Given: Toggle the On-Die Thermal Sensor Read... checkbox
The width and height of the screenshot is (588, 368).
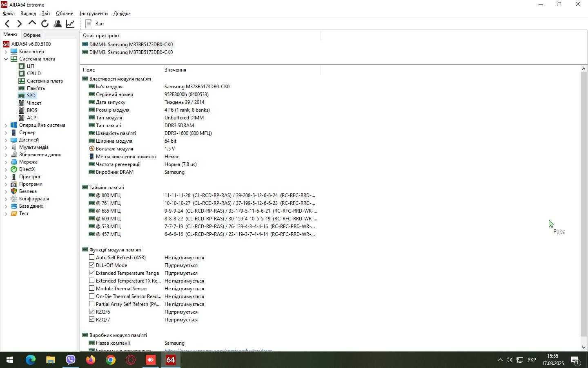Looking at the screenshot, I should (x=91, y=296).
